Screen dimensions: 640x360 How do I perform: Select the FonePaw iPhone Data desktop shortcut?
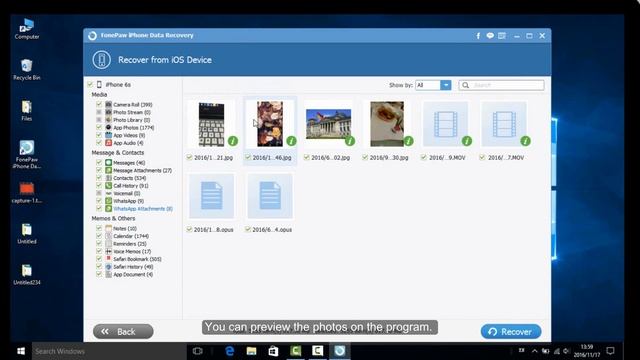pos(27,154)
